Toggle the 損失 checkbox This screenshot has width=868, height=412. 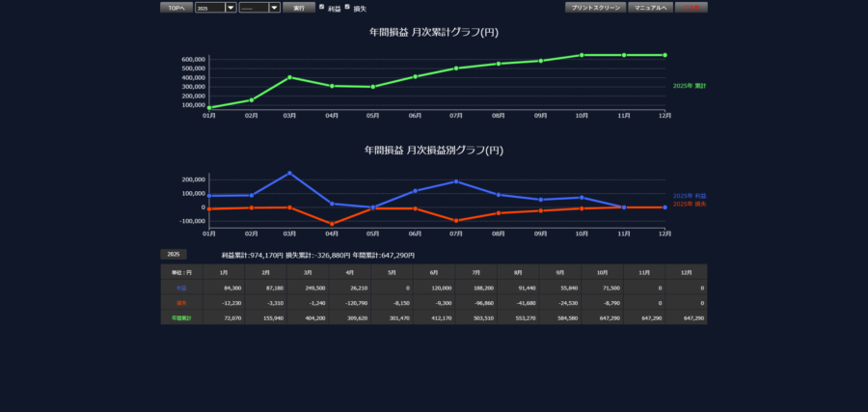[347, 7]
